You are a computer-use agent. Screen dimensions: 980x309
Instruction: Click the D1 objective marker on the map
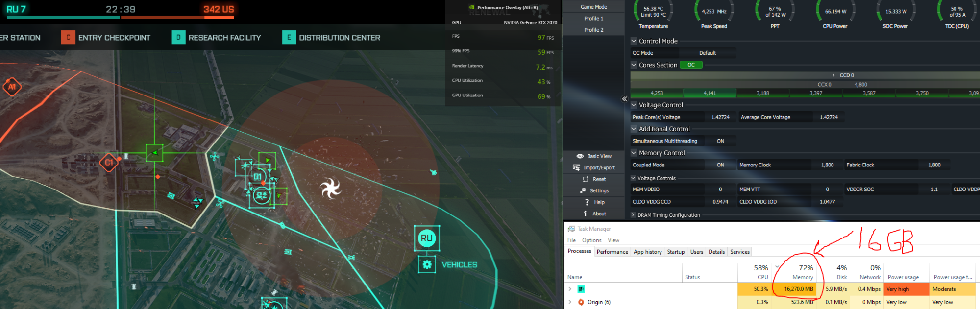click(258, 177)
